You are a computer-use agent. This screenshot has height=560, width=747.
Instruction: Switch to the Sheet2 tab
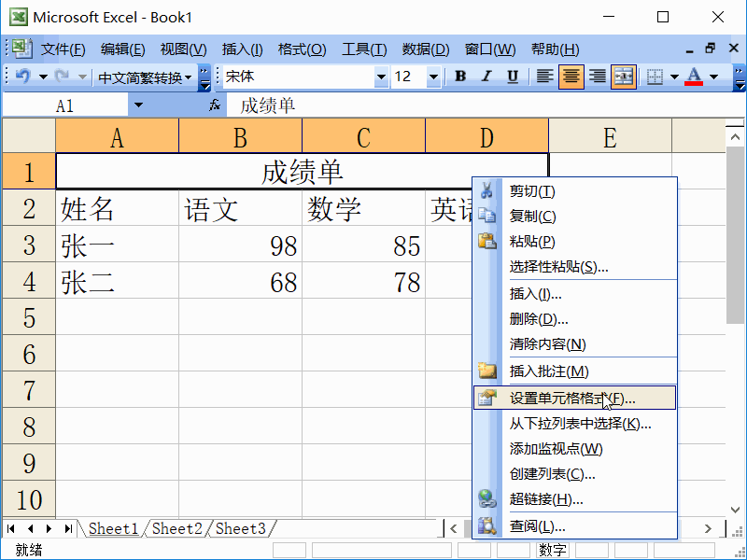176,528
